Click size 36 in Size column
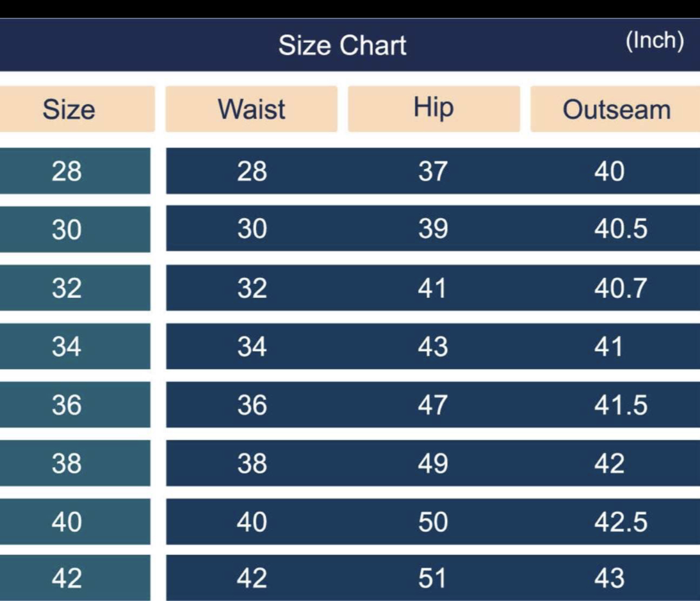Screen dimensions: 700x601 click(x=67, y=405)
